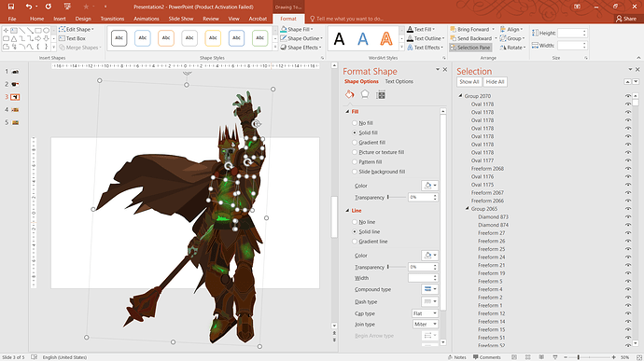Click the 'Tell me what you want to do' box
644x361 pixels.
347,19
